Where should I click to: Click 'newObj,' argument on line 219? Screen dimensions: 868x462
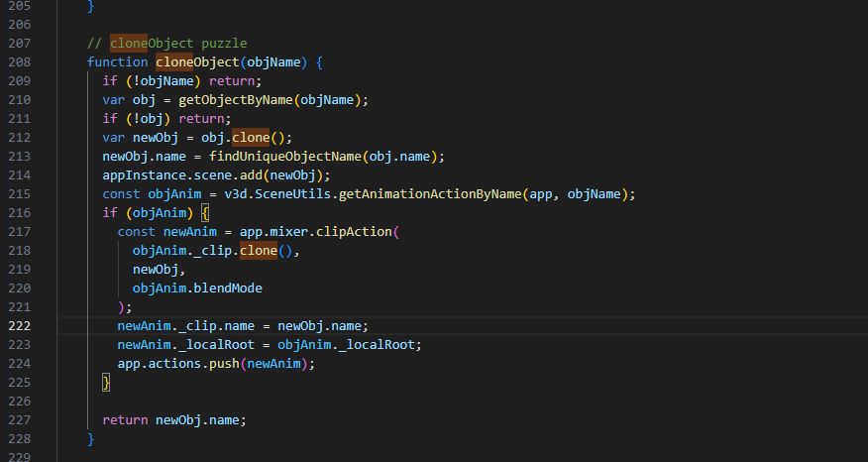click(159, 270)
